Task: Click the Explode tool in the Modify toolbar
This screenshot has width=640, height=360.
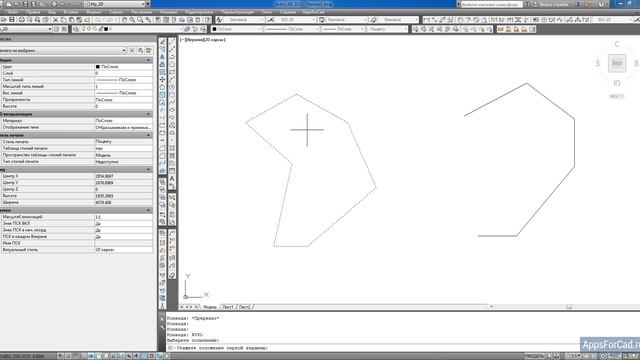Action: pyautogui.click(x=162, y=171)
